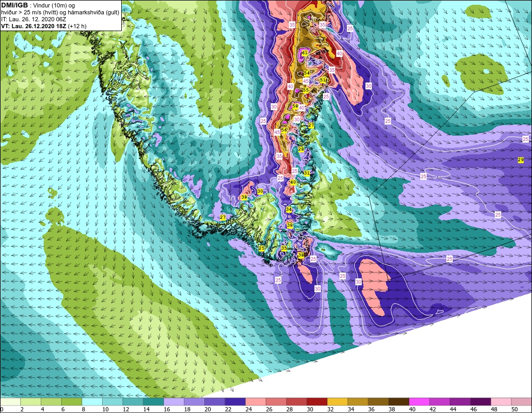The image size is (532, 413).
Task: Click the yellow gust label 55
Action: click(x=306, y=90)
